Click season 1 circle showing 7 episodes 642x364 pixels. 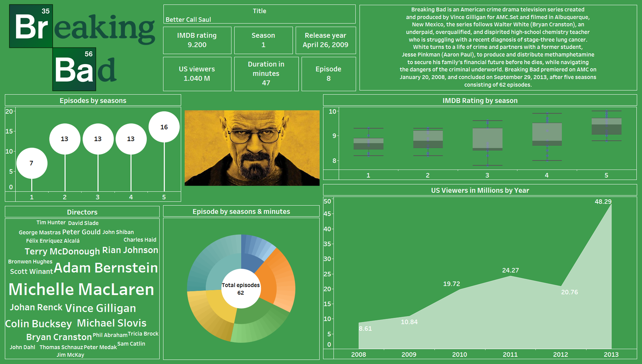pyautogui.click(x=31, y=163)
